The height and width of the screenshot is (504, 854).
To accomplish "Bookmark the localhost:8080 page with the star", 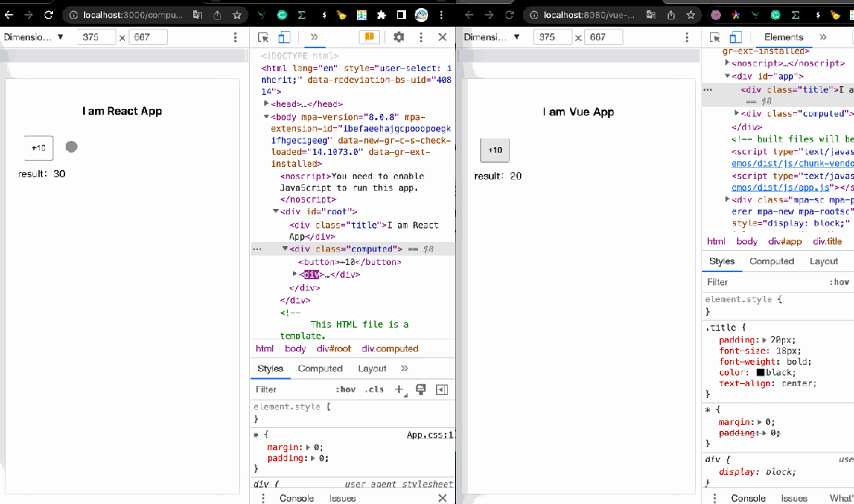I will tap(691, 15).
